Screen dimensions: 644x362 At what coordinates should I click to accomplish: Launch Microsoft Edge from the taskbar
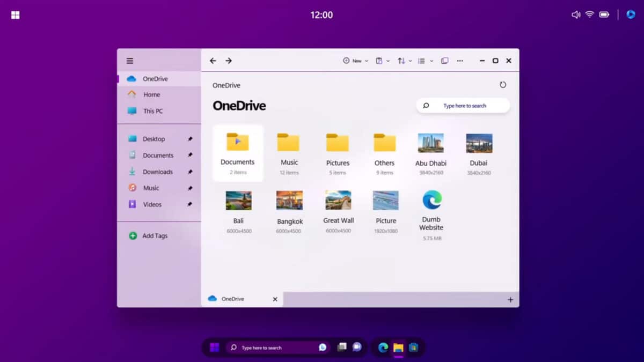(x=382, y=348)
